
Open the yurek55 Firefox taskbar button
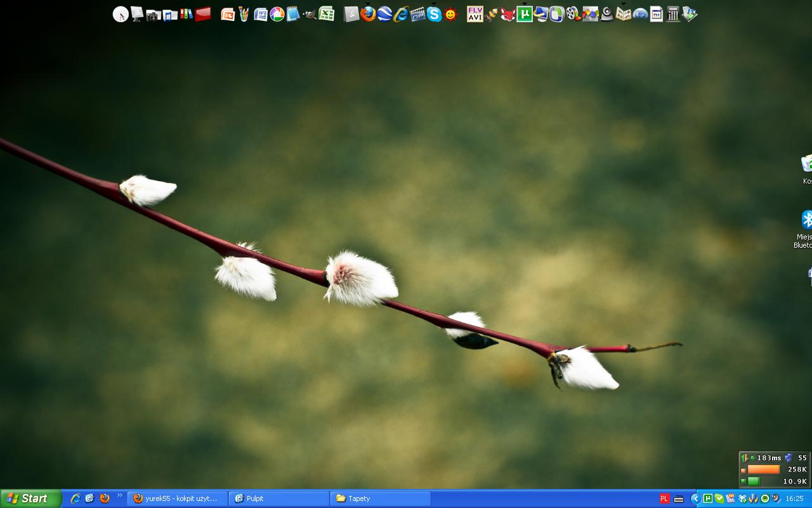tap(178, 498)
